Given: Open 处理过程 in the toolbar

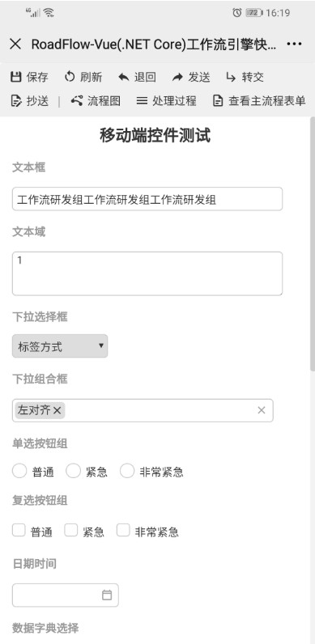Looking at the screenshot, I should coord(167,100).
